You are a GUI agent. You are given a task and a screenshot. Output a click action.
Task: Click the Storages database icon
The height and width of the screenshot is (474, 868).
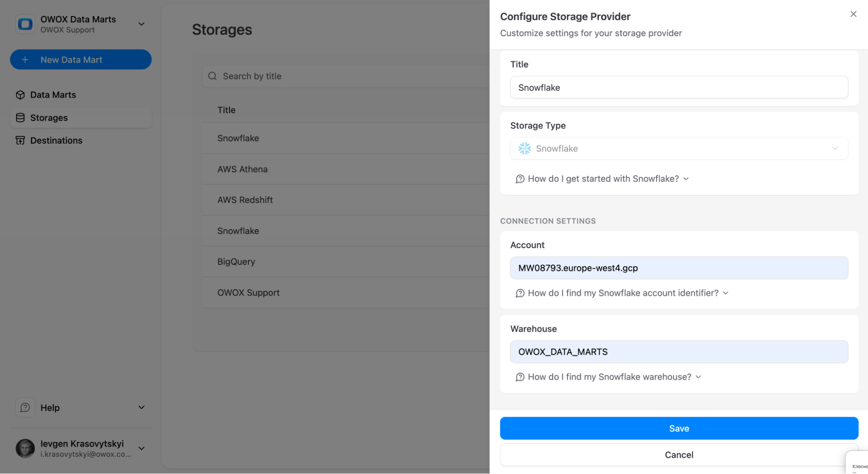20,118
